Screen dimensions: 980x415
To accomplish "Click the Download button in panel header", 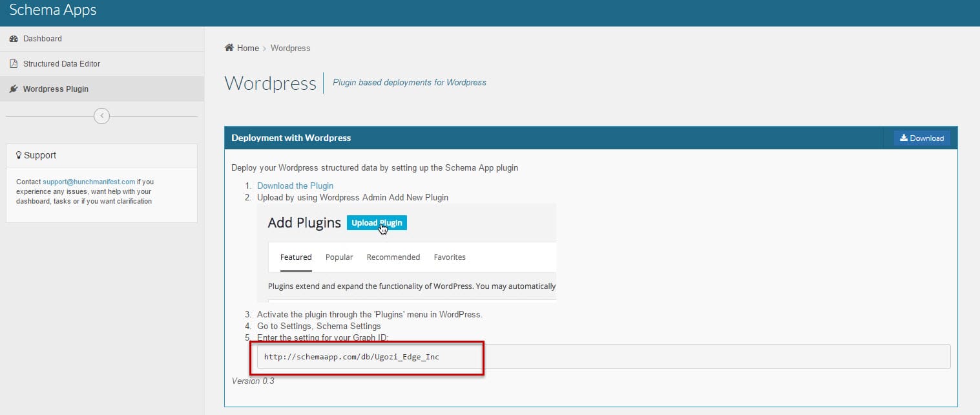I will [x=922, y=138].
